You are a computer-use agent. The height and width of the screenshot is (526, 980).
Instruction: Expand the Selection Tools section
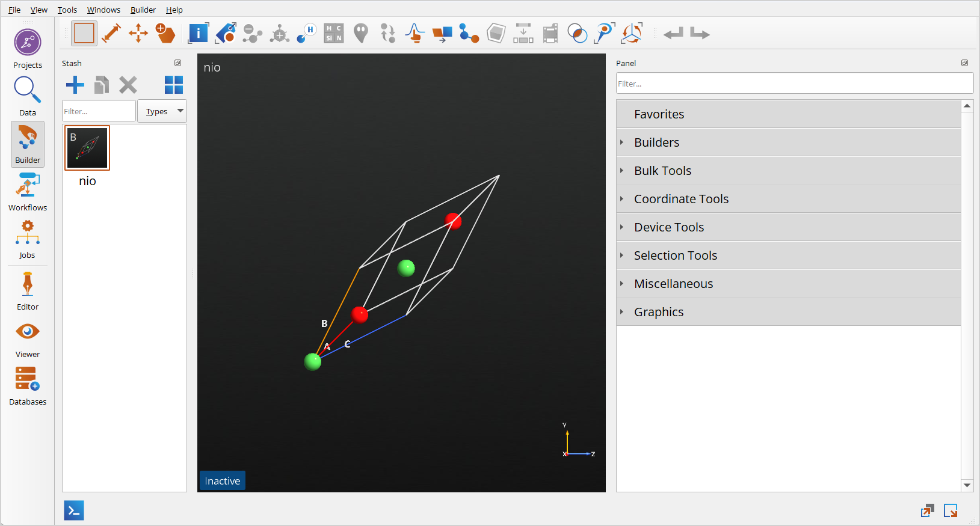click(x=789, y=255)
